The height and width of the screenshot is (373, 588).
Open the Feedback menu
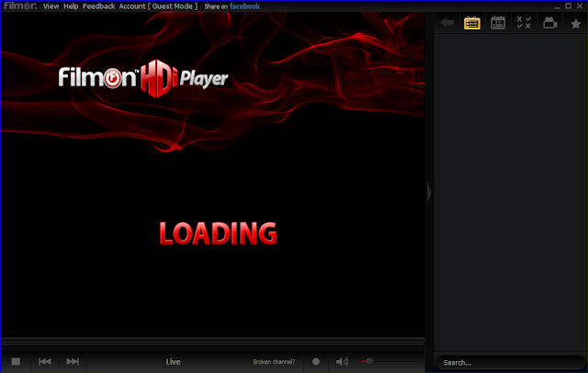pos(99,6)
